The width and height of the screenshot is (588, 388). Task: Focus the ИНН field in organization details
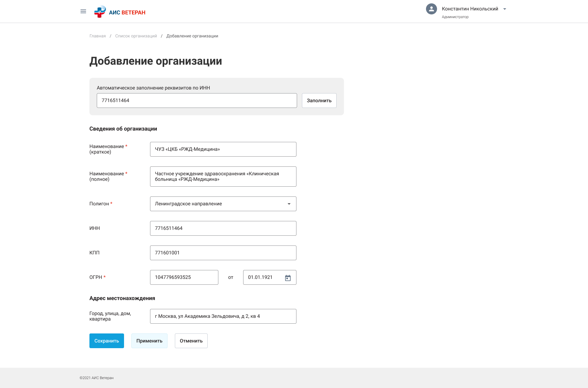point(223,228)
